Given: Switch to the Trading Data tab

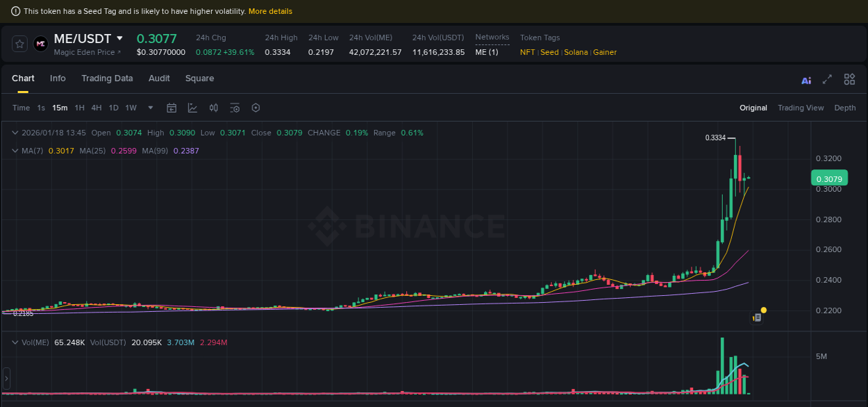Looking at the screenshot, I should pos(107,78).
